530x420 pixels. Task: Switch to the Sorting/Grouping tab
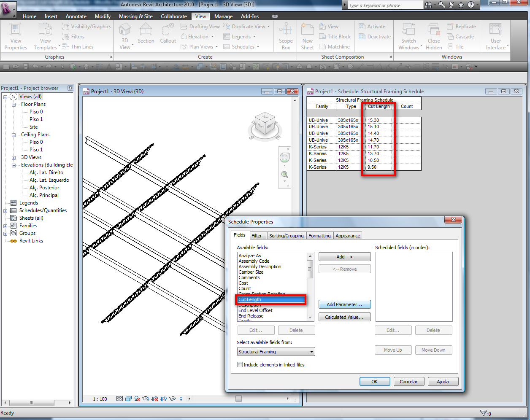pyautogui.click(x=286, y=236)
